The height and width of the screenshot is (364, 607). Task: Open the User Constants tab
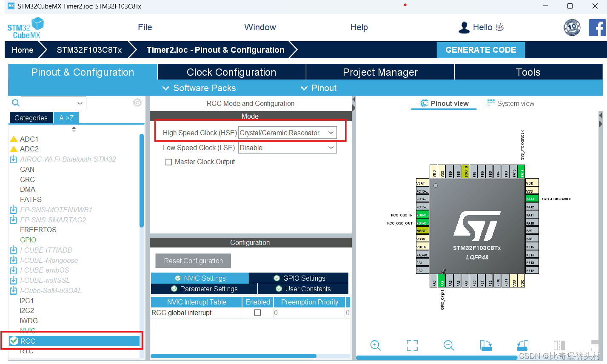303,289
